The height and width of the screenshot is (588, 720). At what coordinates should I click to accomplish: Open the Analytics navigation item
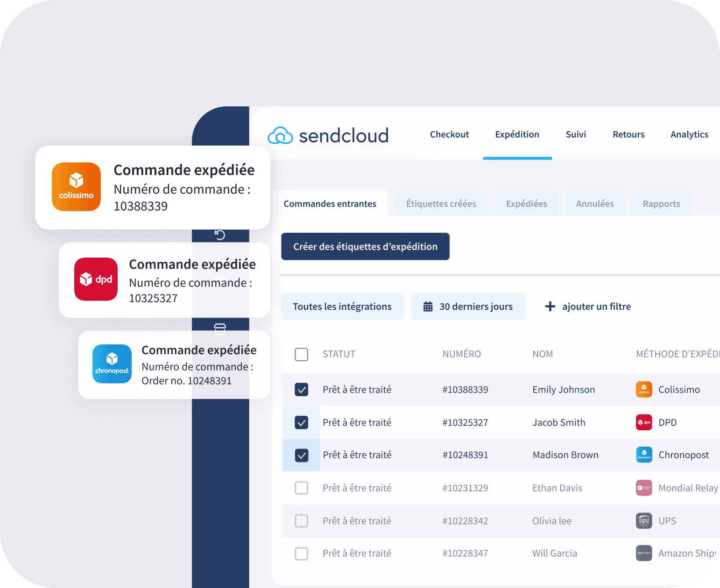[x=690, y=134]
